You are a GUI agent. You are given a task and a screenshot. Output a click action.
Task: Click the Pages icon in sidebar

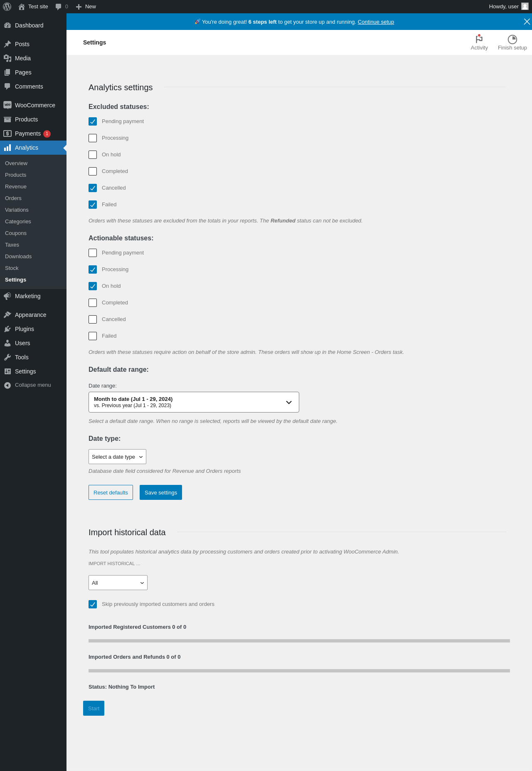click(7, 72)
